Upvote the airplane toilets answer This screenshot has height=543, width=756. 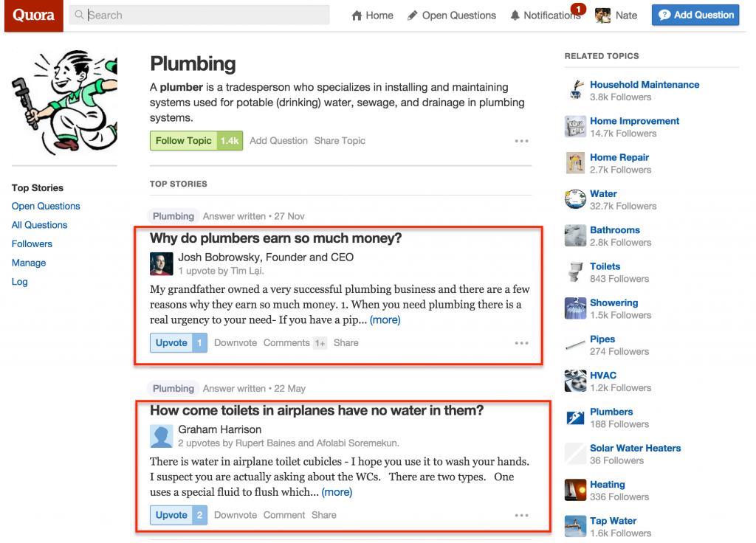pos(179,515)
